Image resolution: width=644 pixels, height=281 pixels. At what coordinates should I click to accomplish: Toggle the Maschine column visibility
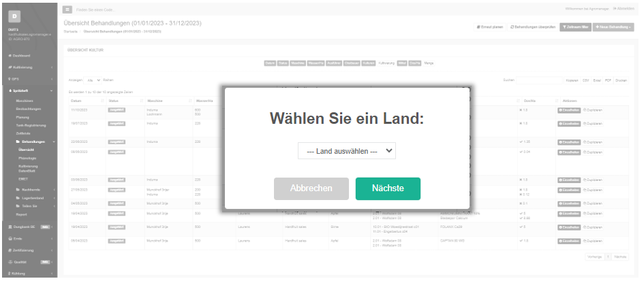(x=298, y=63)
